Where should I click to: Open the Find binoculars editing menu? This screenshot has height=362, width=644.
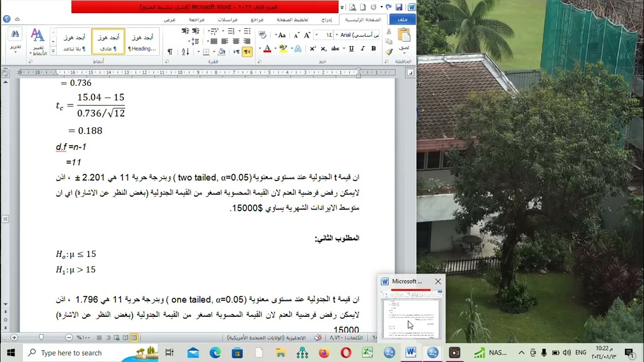click(15, 40)
